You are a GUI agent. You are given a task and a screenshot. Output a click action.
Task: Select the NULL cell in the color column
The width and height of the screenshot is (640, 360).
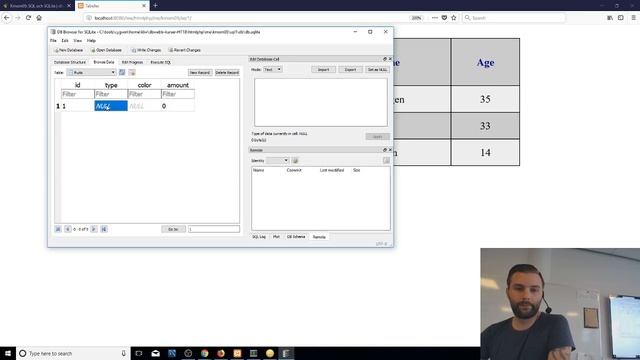(144, 106)
